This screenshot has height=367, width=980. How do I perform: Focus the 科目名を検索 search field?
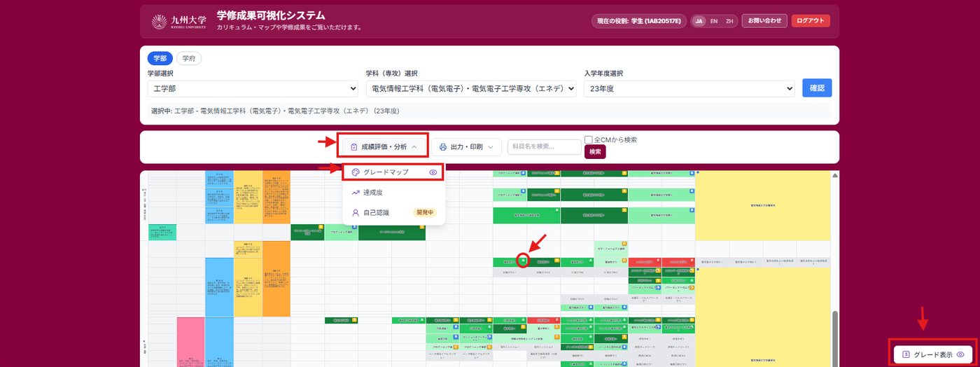click(545, 147)
